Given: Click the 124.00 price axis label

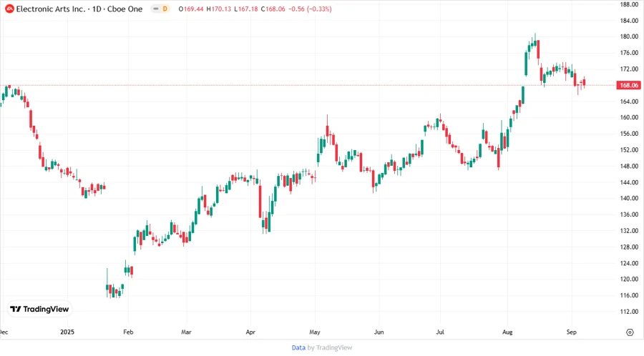Looking at the screenshot, I should point(629,263).
